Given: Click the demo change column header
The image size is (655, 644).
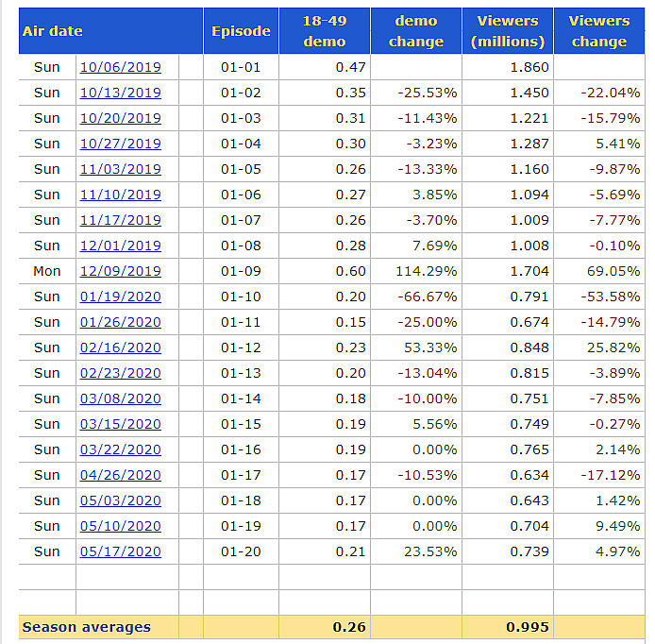Looking at the screenshot, I should (x=415, y=31).
